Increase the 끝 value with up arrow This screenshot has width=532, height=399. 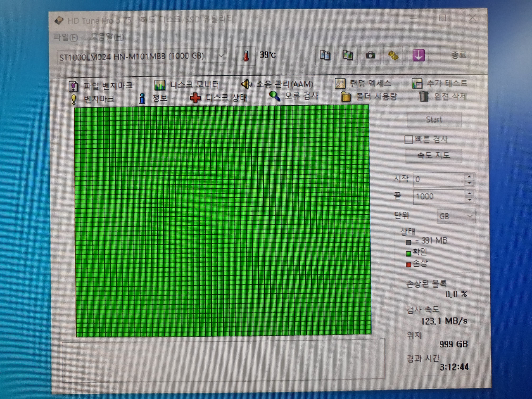tap(469, 193)
